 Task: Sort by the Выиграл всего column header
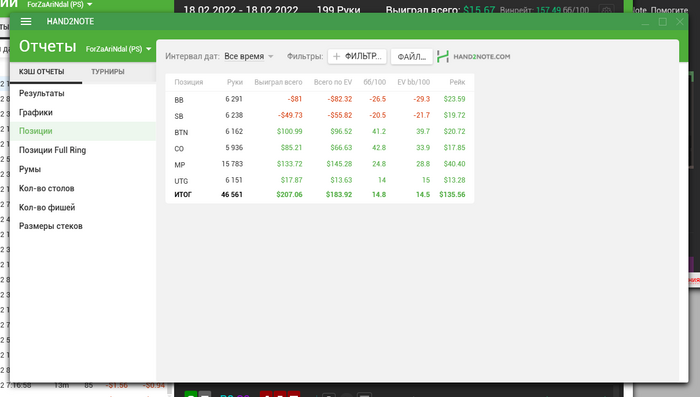point(278,82)
